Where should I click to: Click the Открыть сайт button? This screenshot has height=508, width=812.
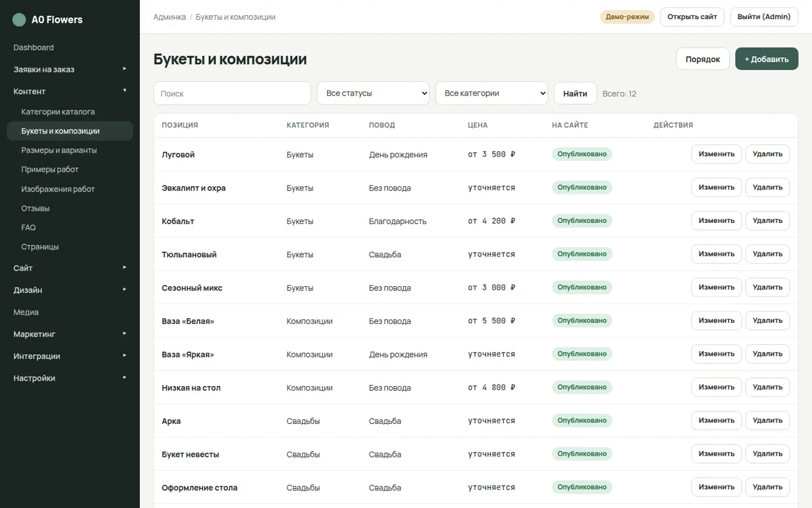[x=693, y=17]
